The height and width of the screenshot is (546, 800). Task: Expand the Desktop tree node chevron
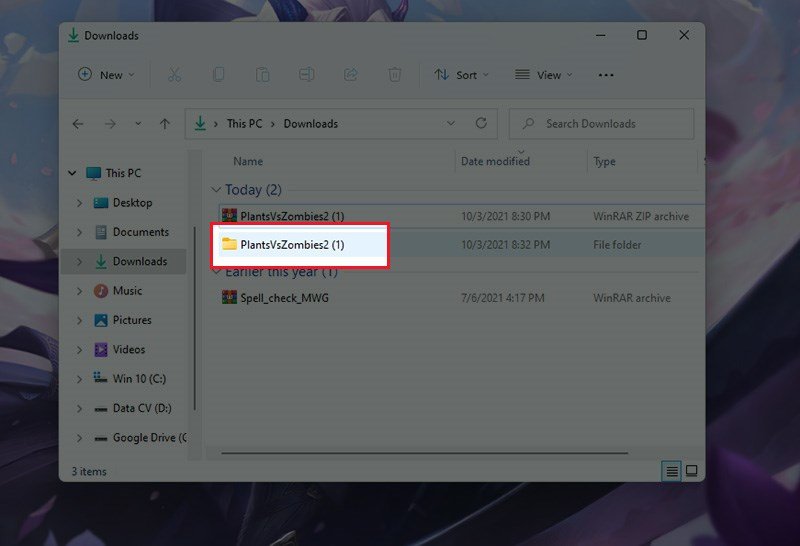click(79, 203)
